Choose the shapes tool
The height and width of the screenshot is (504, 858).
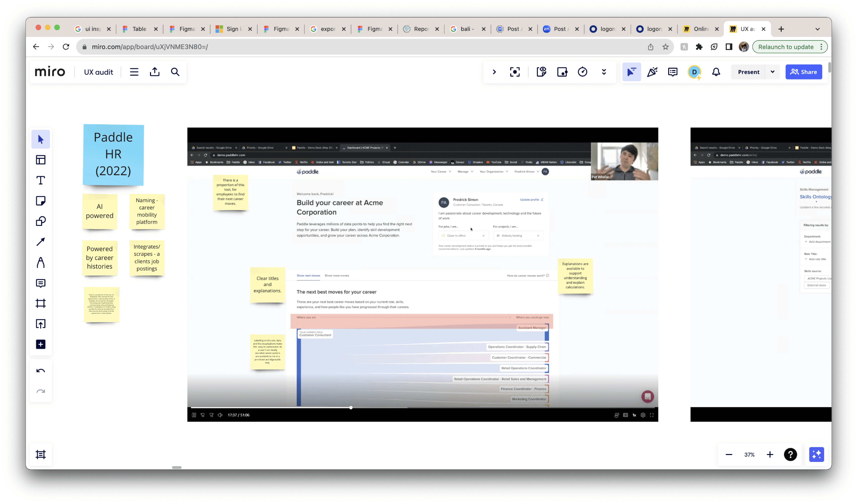pyautogui.click(x=40, y=222)
